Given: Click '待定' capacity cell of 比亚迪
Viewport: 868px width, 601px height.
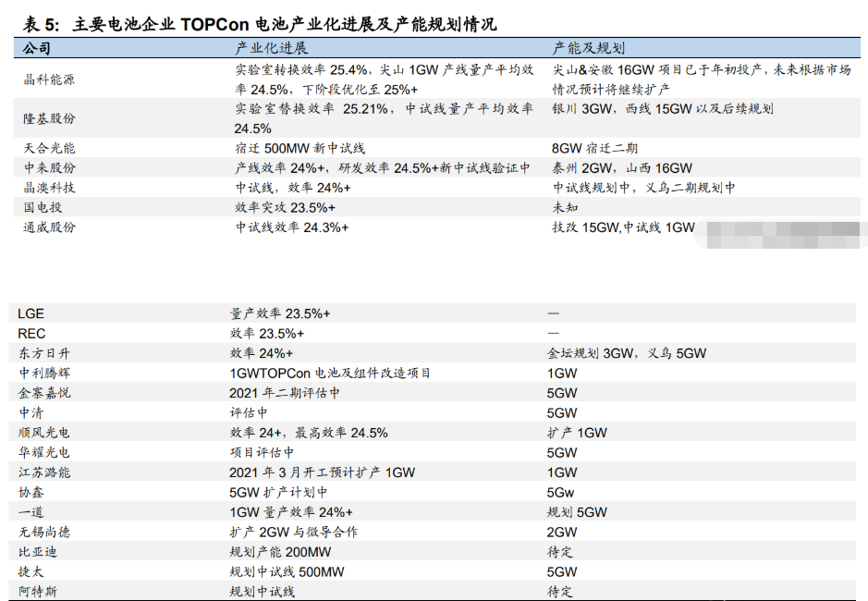Looking at the screenshot, I should pos(559,552).
